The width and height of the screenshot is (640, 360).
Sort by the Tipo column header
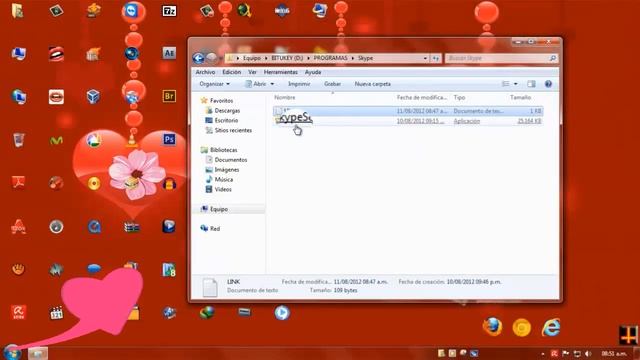459,98
